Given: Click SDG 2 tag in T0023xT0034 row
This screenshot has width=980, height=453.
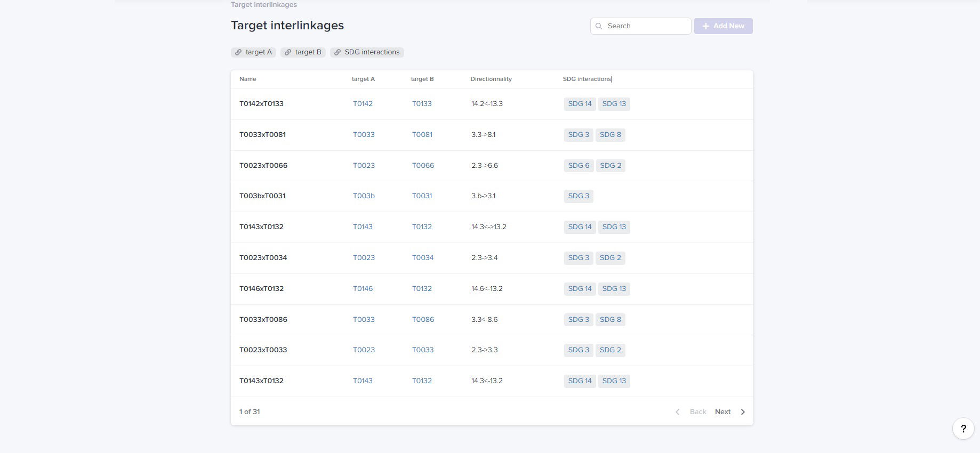Looking at the screenshot, I should pos(611,258).
